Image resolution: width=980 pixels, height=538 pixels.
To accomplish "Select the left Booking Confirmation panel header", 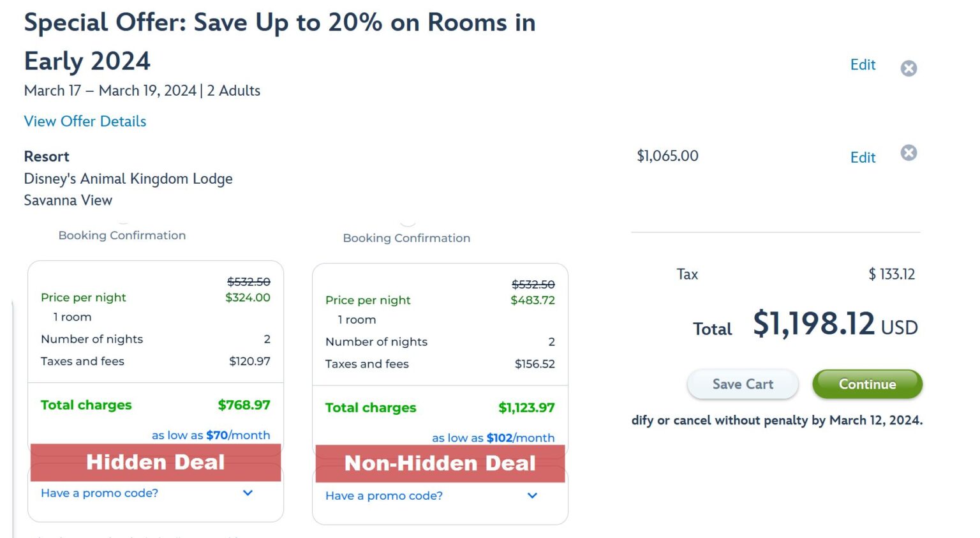I will [x=122, y=235].
